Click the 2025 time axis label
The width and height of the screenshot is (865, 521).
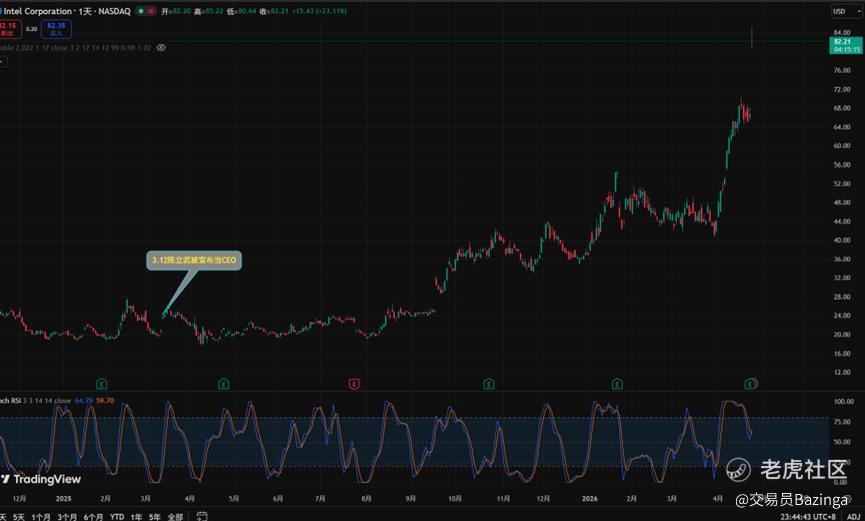[x=63, y=498]
